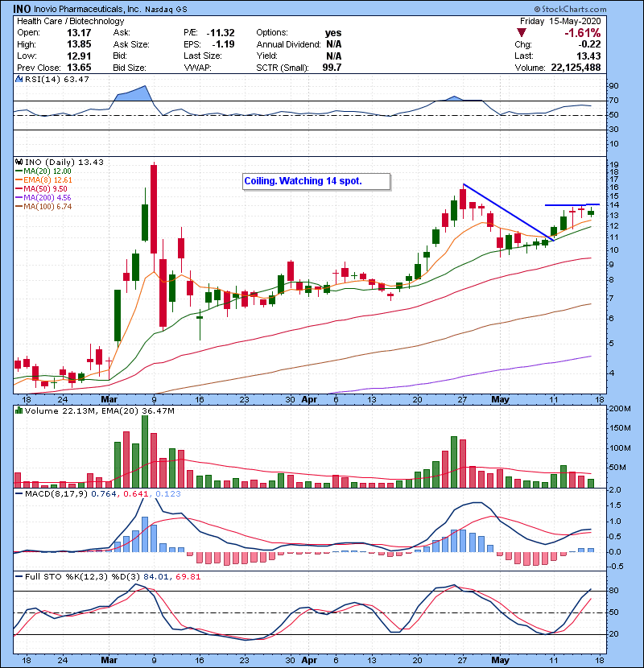This screenshot has width=644, height=668.
Task: Click the P/E value -11.32
Action: point(221,33)
